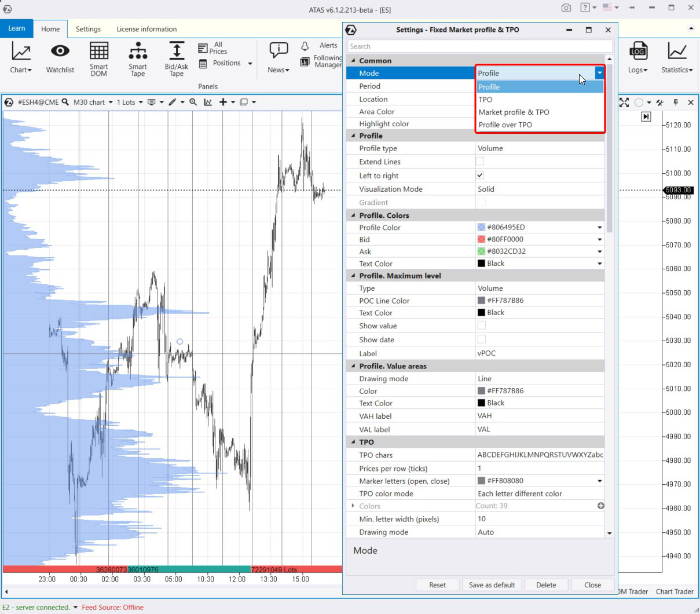The image size is (700, 614).
Task: Toggle the Left to right checkbox
Action: point(479,176)
